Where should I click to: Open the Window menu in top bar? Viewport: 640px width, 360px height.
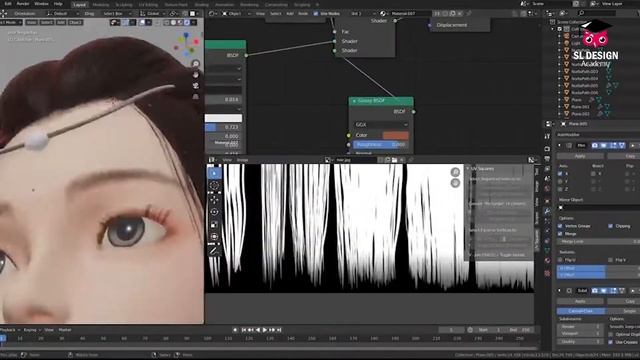[41, 4]
